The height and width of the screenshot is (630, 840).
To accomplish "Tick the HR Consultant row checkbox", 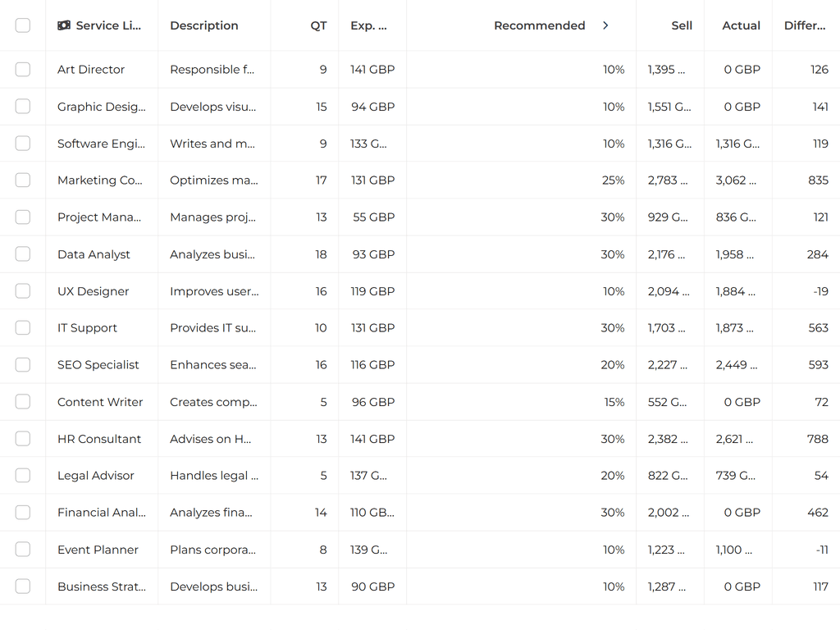I will coord(23,439).
